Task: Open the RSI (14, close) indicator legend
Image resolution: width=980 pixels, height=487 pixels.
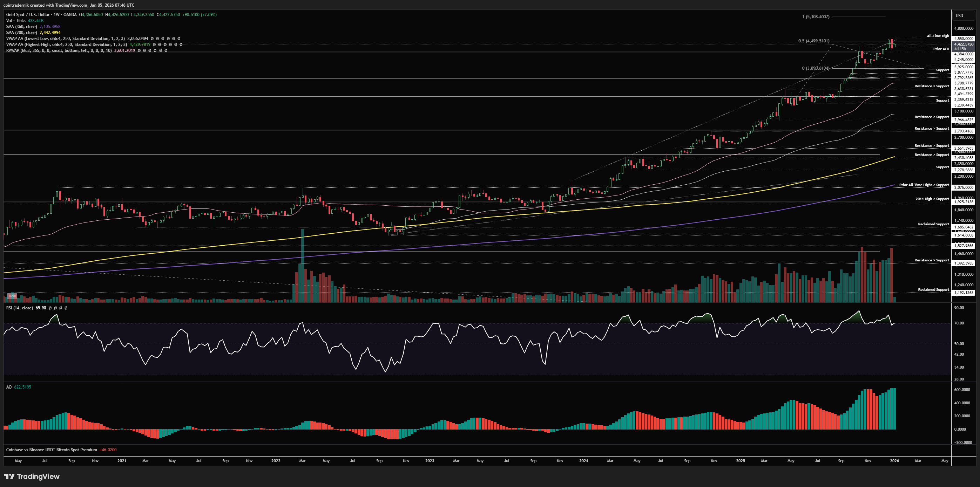Action: [19, 308]
